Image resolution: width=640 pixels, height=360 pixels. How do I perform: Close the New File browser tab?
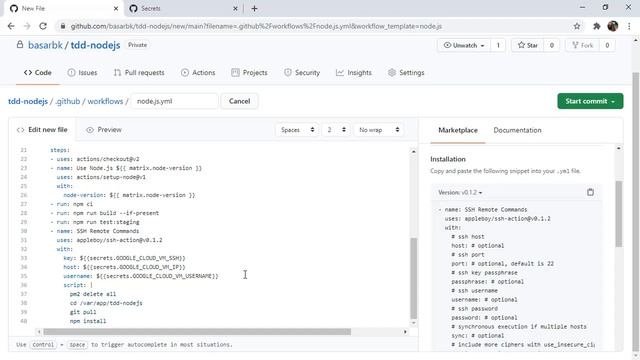tap(116, 8)
